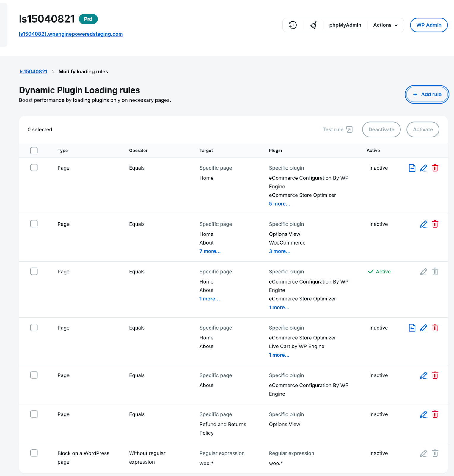Click the Add rule button

coord(427,94)
